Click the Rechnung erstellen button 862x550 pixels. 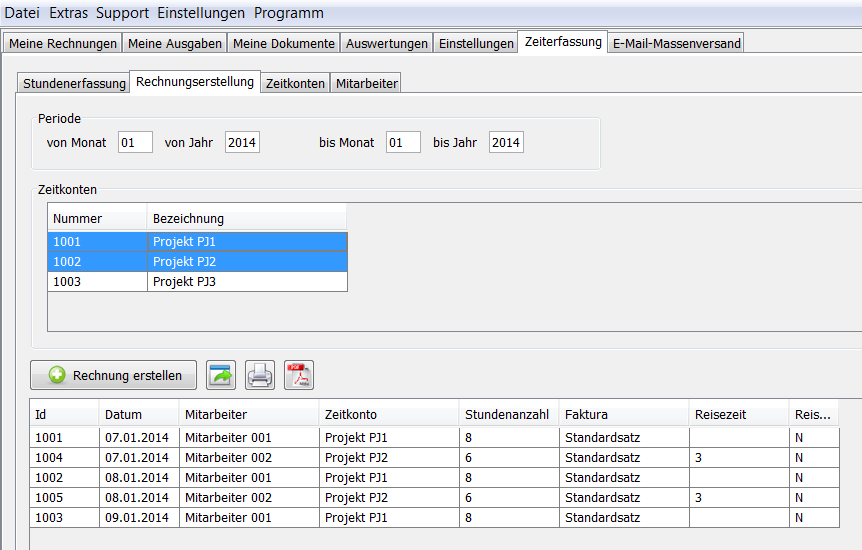114,375
